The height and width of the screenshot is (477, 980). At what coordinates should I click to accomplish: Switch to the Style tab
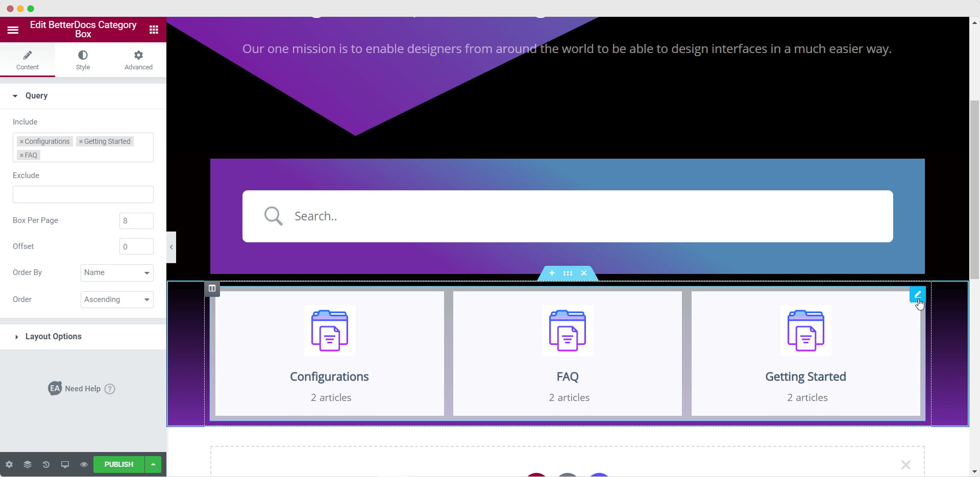[x=83, y=60]
